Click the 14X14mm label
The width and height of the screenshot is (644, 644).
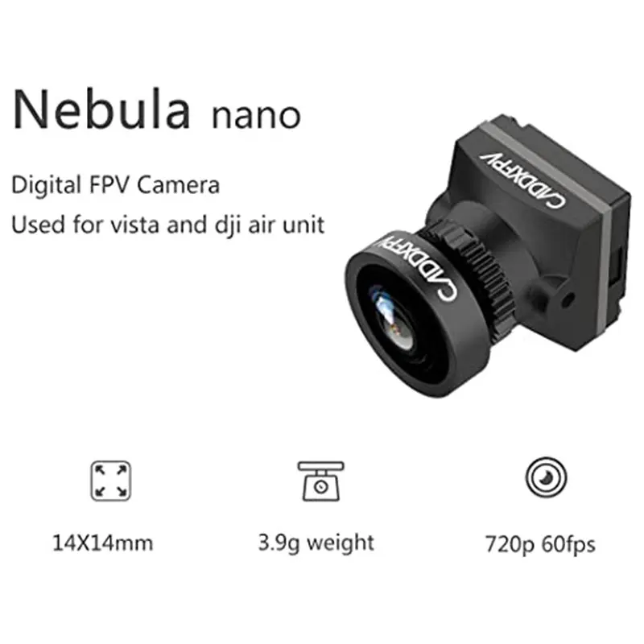coord(103,543)
